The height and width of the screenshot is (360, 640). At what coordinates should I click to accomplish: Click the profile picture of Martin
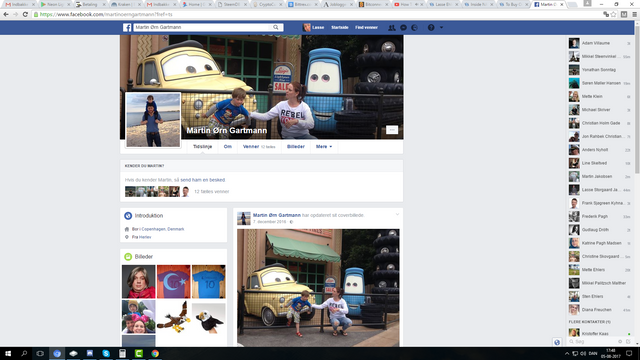tap(153, 120)
